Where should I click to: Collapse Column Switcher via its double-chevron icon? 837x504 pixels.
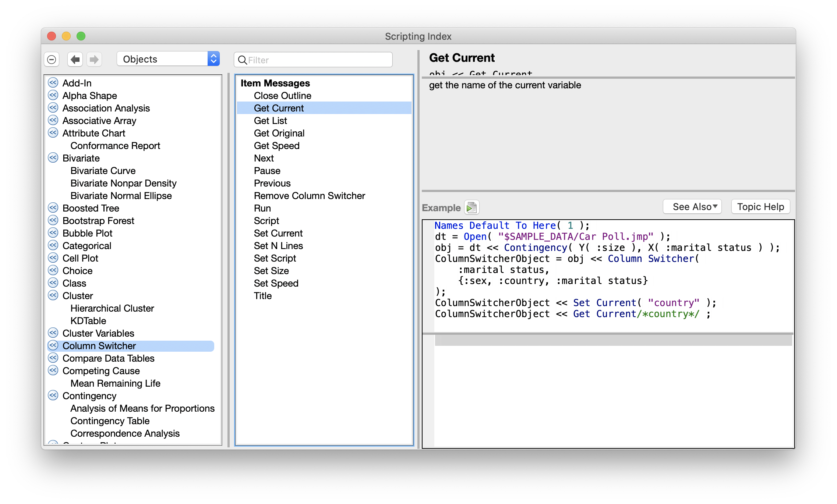(53, 345)
